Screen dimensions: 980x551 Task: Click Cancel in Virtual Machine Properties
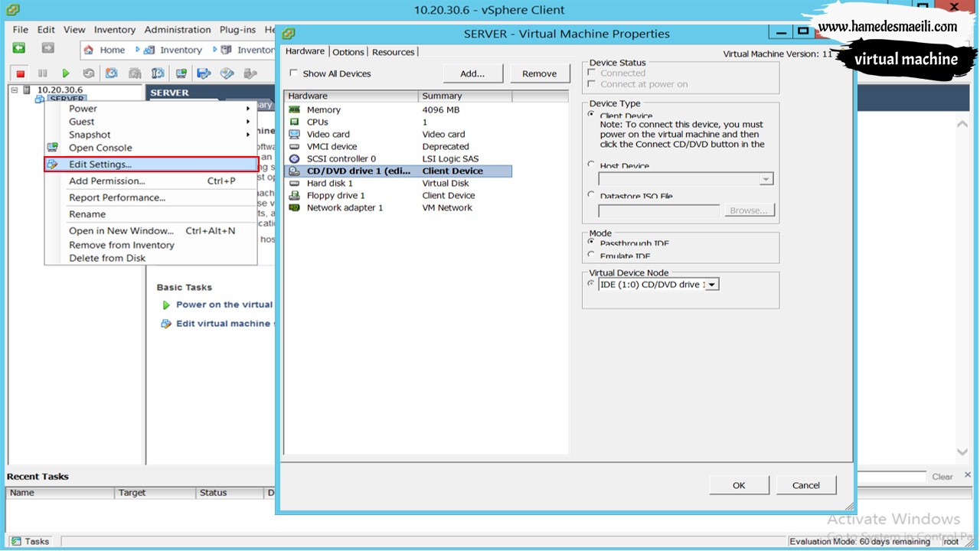[x=806, y=485]
